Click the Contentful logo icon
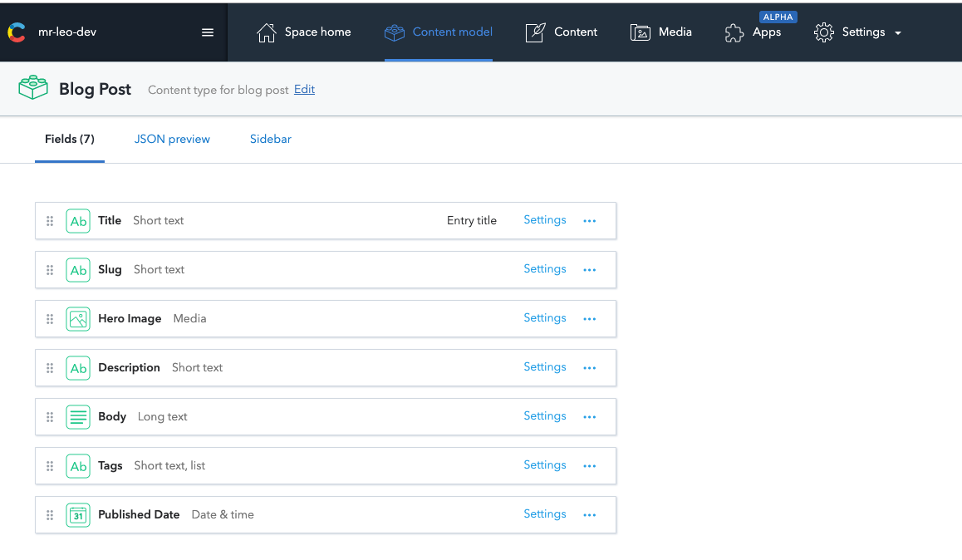962x560 pixels. (x=16, y=32)
